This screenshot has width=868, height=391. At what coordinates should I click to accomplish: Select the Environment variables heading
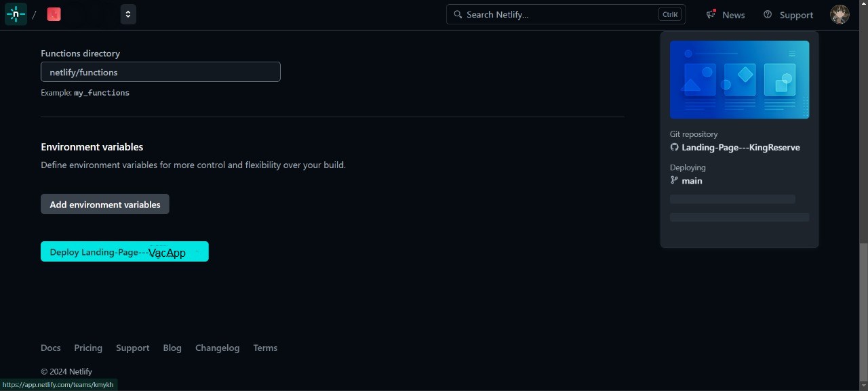[x=92, y=146]
